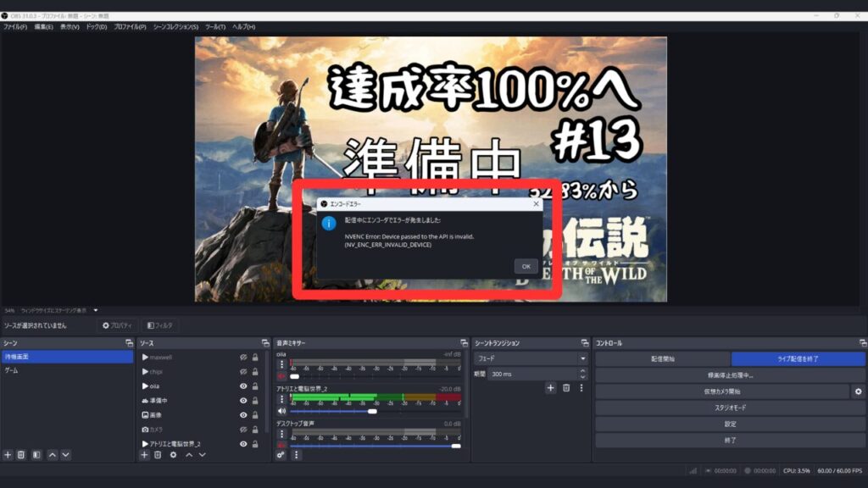Undock the コントロール panel with its float icon
The image size is (868, 488).
tap(862, 343)
